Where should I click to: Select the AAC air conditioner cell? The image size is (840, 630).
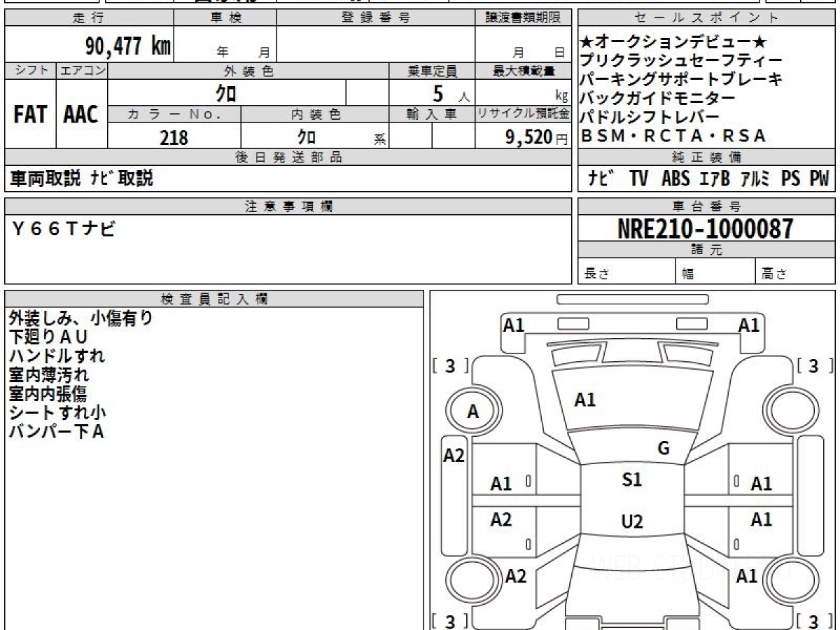[82, 114]
